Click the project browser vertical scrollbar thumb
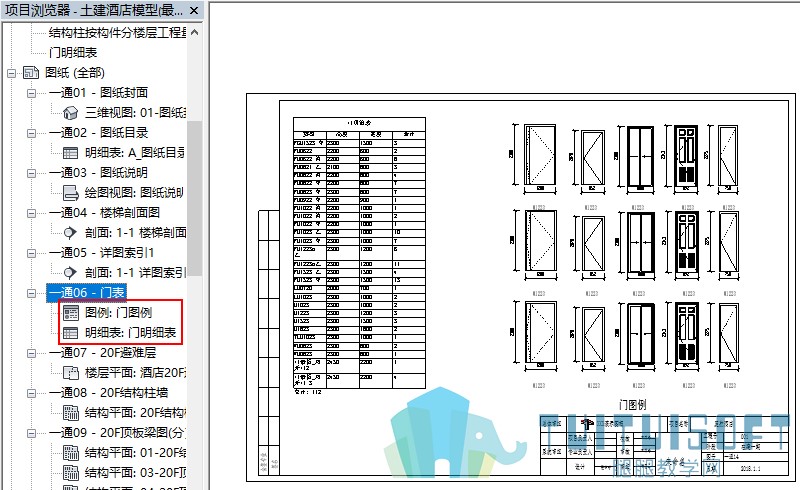Screen dimensions: 800x490 point(194,199)
